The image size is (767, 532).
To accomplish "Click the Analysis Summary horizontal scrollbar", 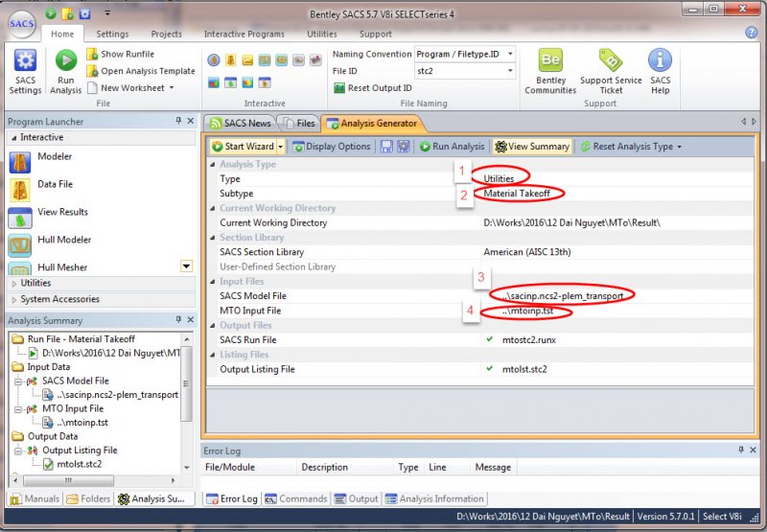I will click(93, 480).
